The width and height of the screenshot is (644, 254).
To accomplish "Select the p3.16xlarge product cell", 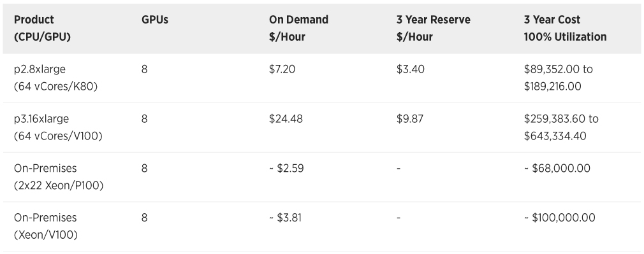I will (58, 127).
